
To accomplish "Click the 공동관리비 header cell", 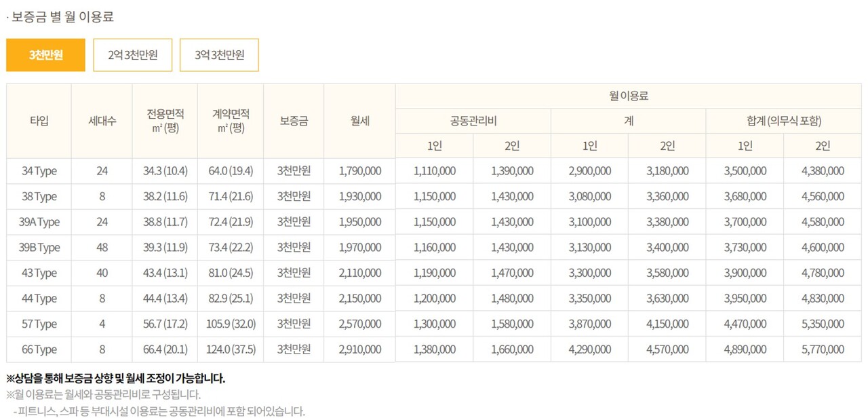I will pos(473,121).
